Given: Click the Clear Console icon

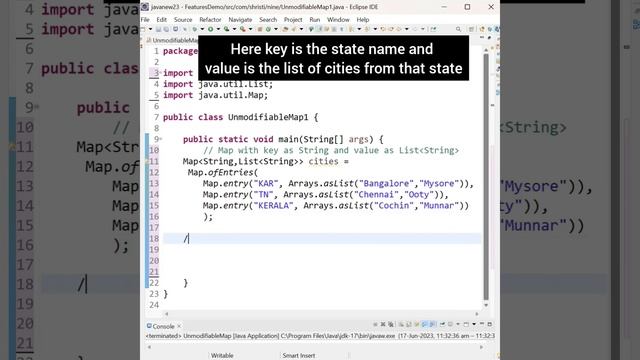Looking at the screenshot, I should [402, 324].
